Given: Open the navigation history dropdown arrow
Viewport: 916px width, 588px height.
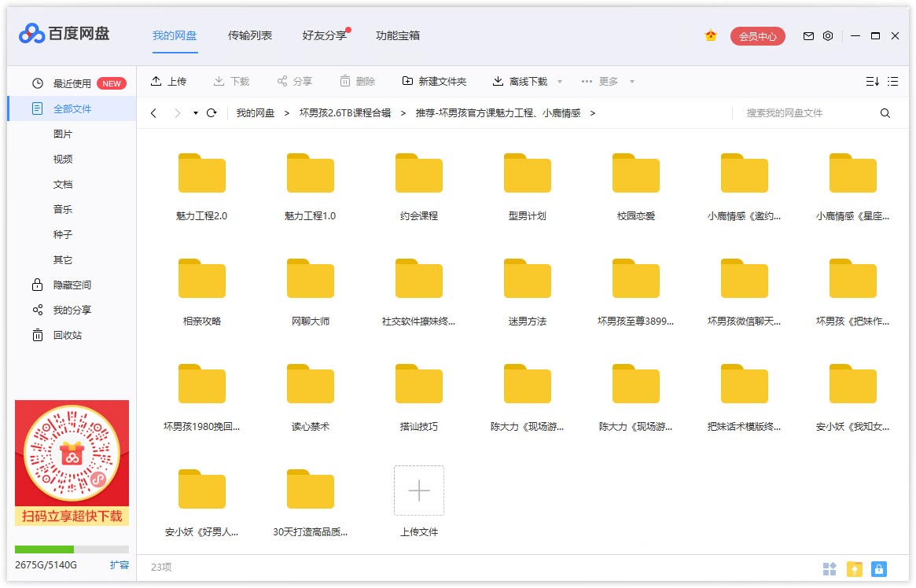Looking at the screenshot, I should click(196, 113).
